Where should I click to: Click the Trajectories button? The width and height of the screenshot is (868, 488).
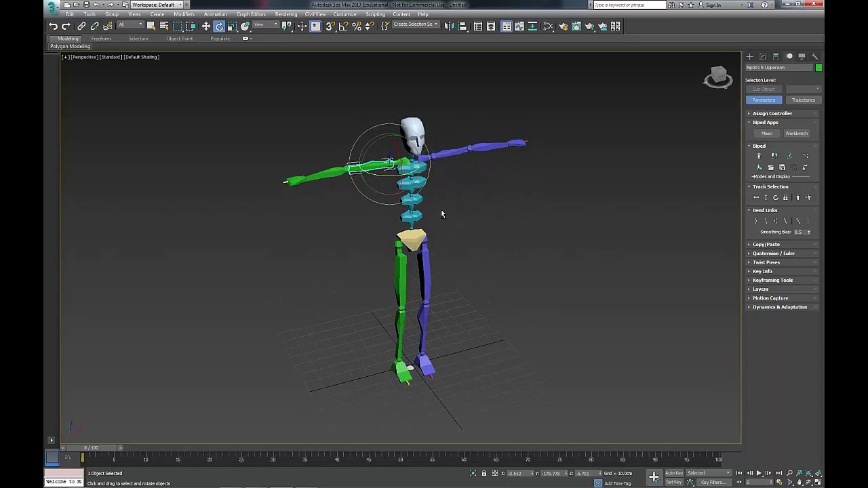804,100
